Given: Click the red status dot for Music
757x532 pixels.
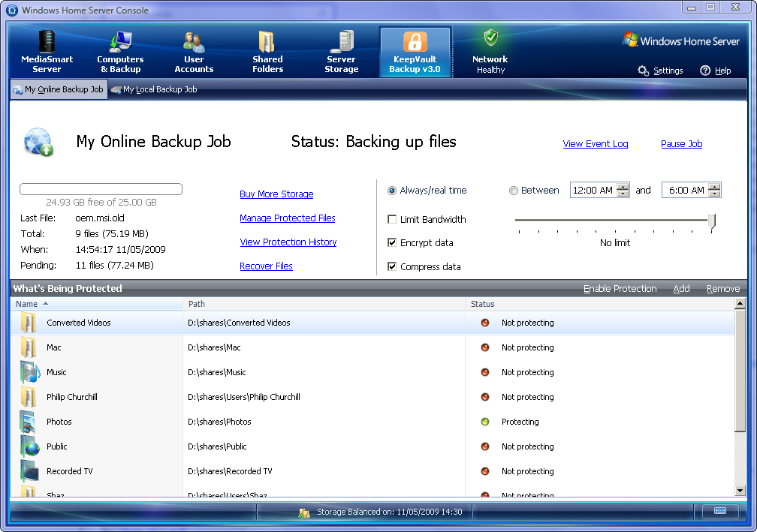Looking at the screenshot, I should click(x=485, y=372).
